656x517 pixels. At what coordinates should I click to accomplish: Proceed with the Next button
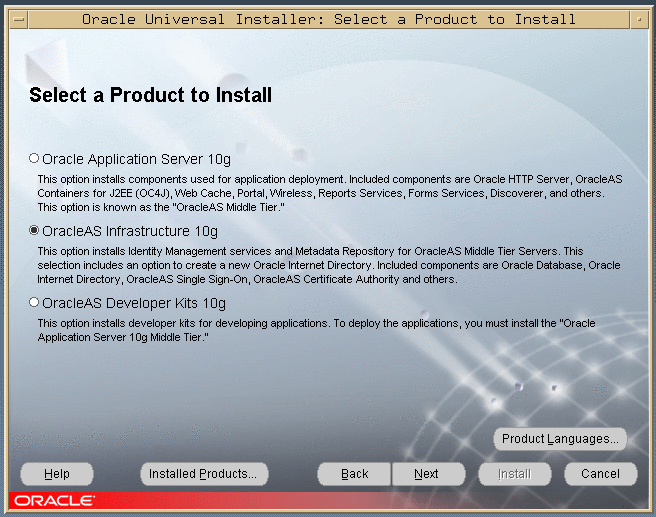click(428, 474)
